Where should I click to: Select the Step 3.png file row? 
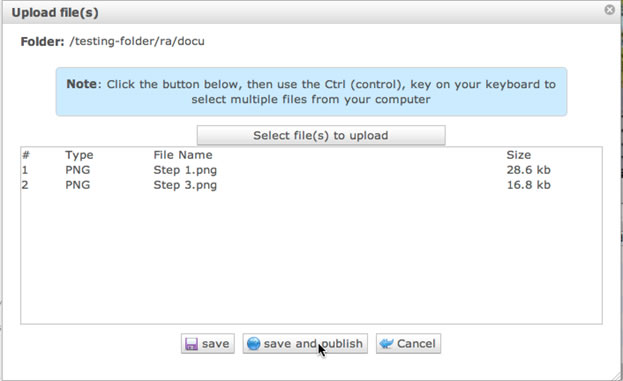tap(311, 185)
